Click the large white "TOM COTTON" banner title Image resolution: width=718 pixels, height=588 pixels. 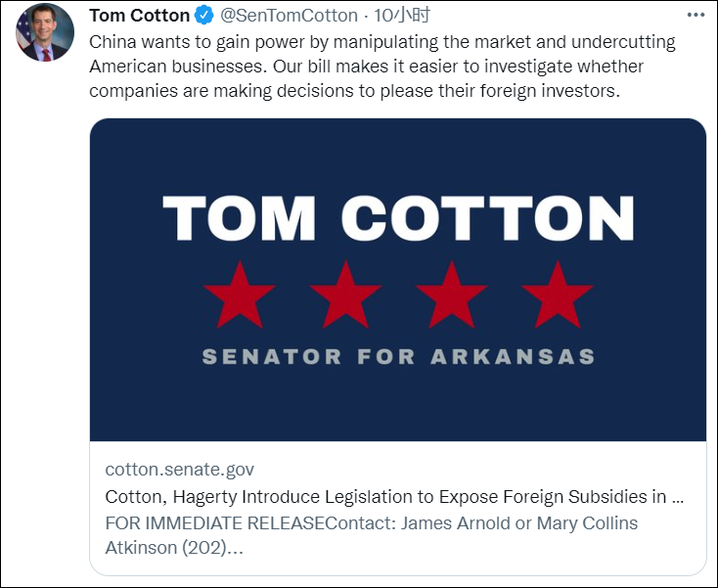coord(397,219)
